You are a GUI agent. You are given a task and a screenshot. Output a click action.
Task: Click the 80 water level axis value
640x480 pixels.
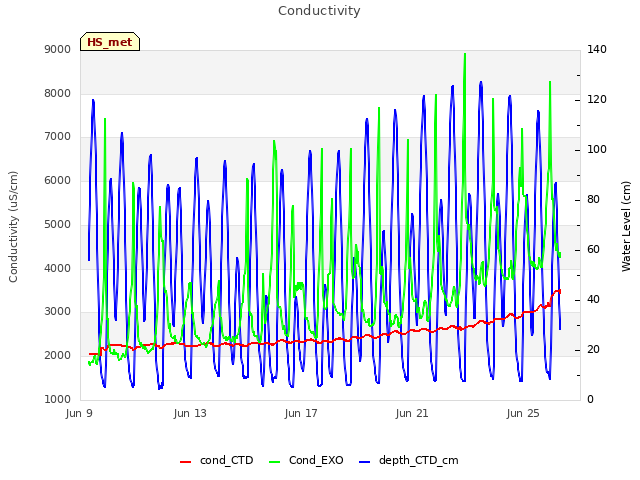593,200
